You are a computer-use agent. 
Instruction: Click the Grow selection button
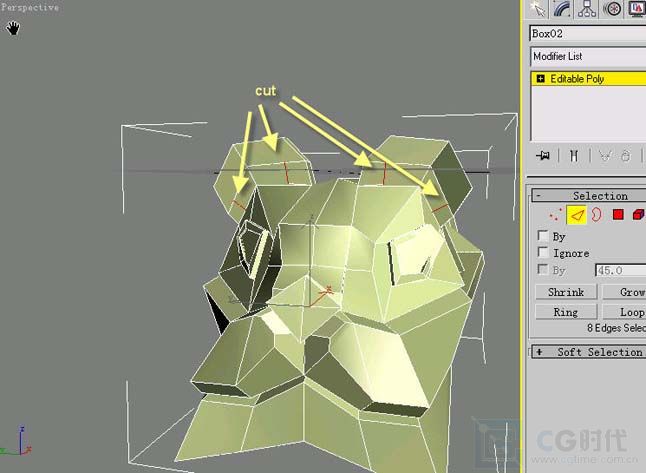[x=625, y=292]
